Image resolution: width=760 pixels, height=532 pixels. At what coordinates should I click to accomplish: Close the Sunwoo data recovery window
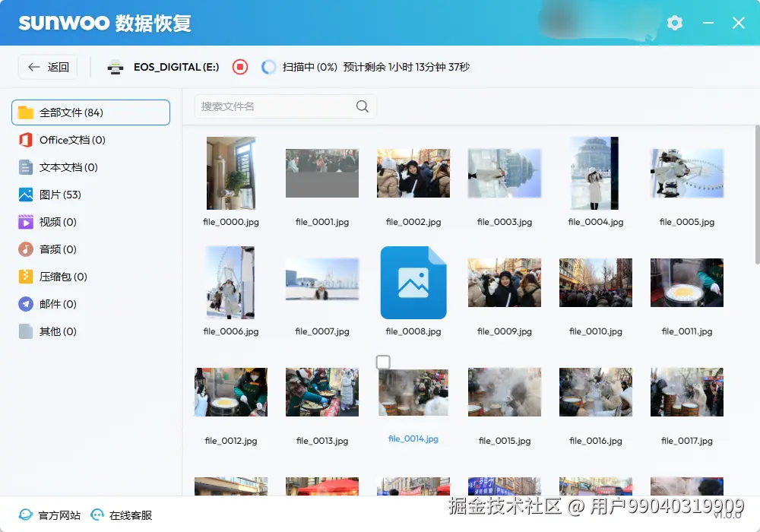tap(738, 23)
